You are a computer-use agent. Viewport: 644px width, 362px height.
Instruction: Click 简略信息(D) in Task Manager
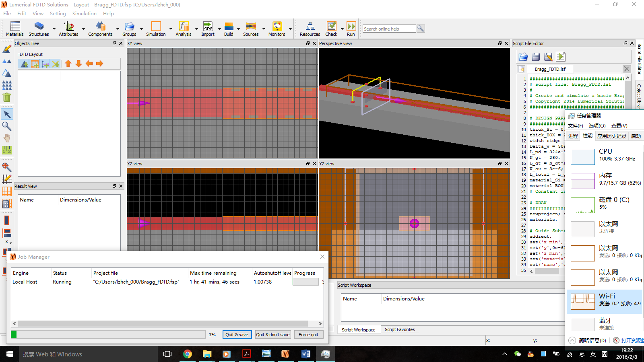point(592,340)
